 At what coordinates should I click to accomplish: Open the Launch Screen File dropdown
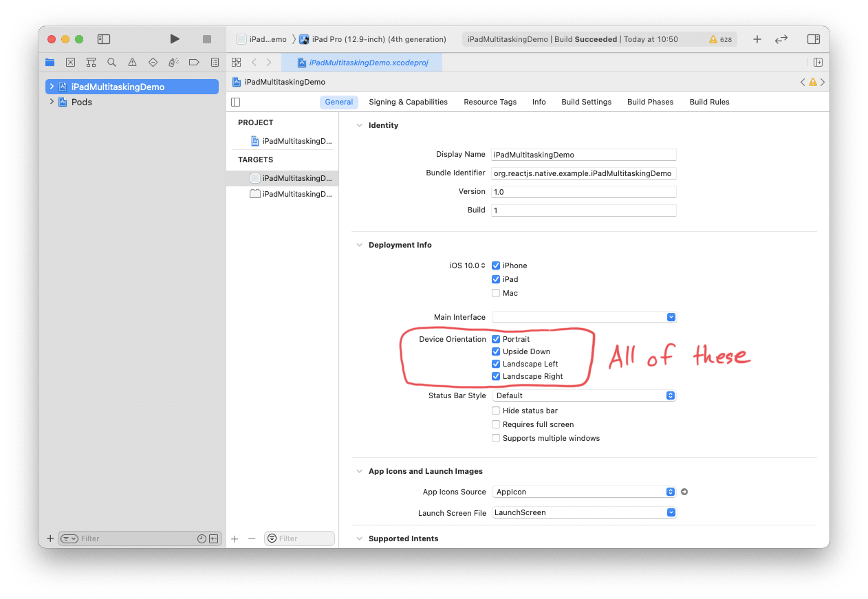coord(584,512)
